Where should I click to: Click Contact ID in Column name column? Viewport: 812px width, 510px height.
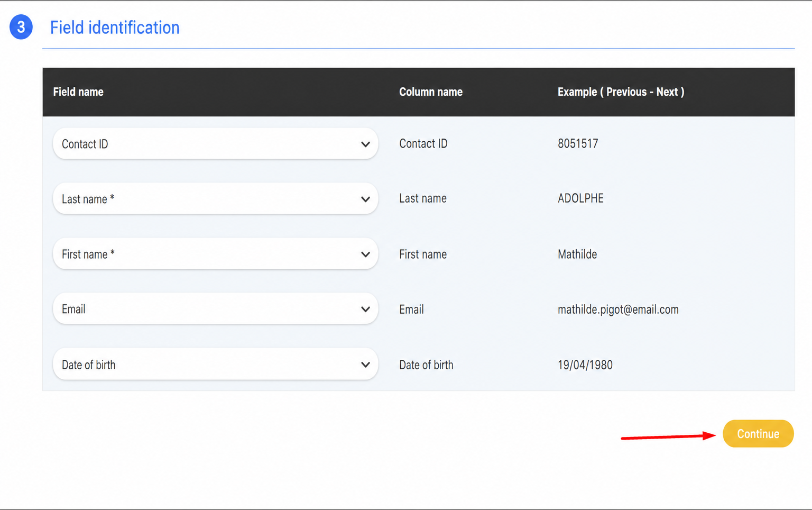tap(423, 144)
